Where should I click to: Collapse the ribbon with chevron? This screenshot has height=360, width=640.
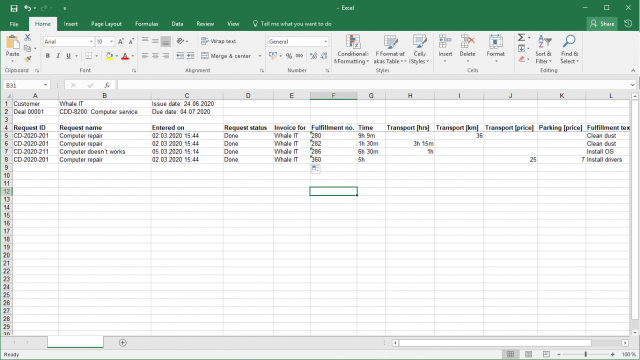click(x=633, y=71)
